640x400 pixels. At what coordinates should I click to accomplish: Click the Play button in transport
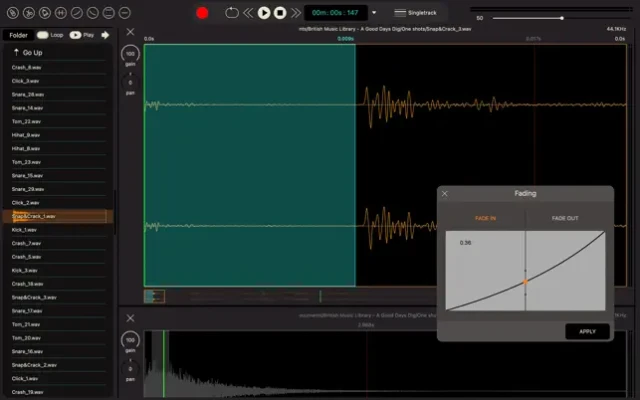264,13
